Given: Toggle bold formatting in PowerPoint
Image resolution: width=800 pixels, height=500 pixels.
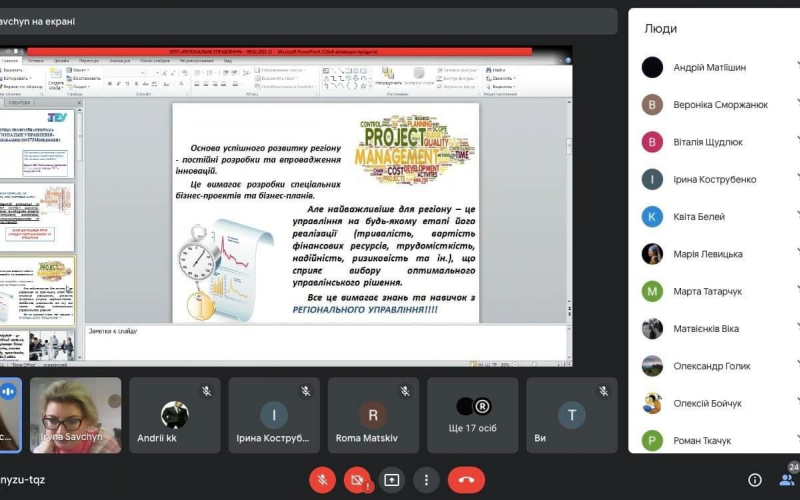Looking at the screenshot, I should pyautogui.click(x=110, y=84).
